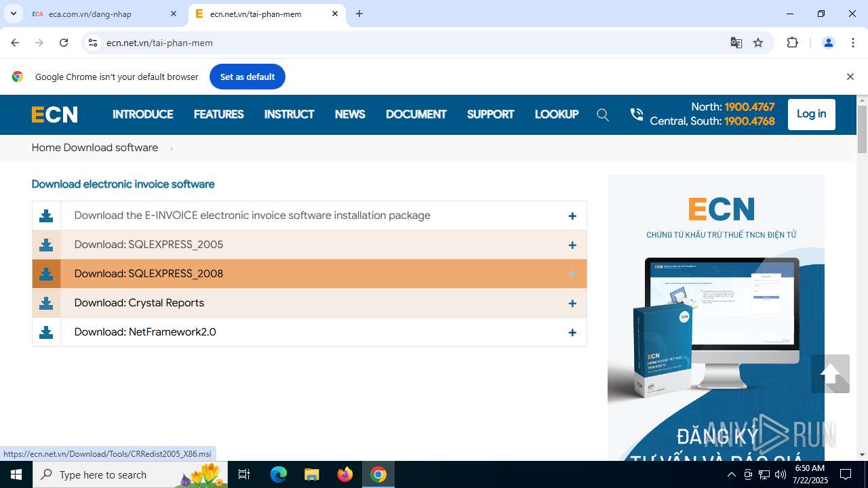Click download icon beside Crystal Reports

46,303
